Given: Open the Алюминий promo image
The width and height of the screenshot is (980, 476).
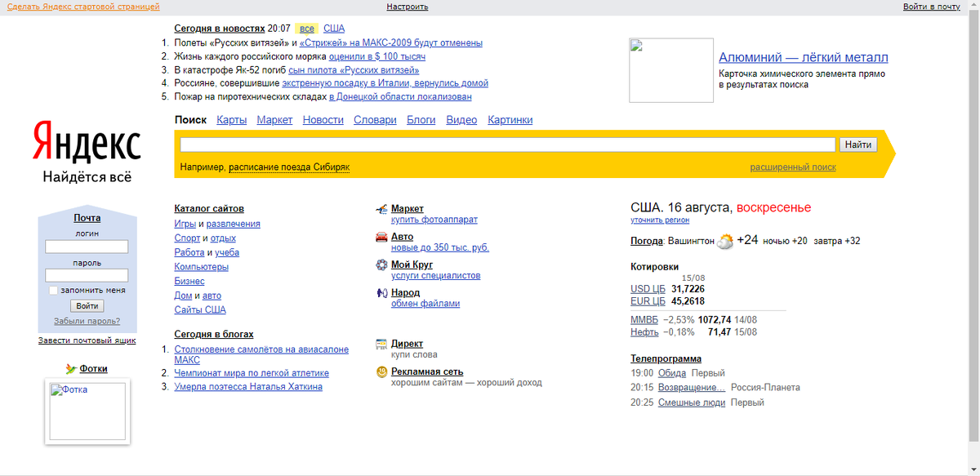Looking at the screenshot, I should [x=671, y=70].
